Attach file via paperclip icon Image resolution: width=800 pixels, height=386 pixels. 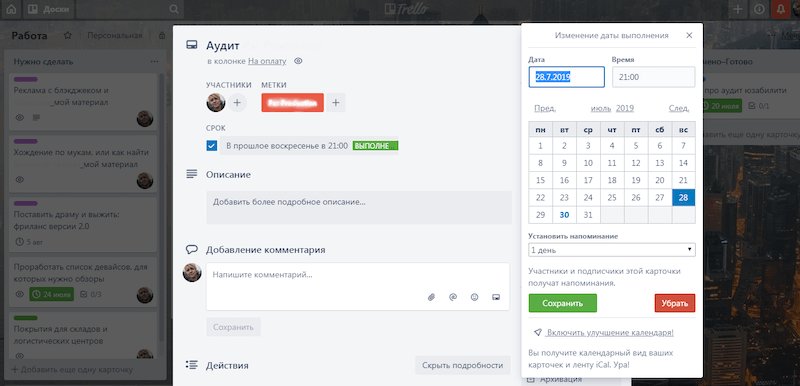431,297
